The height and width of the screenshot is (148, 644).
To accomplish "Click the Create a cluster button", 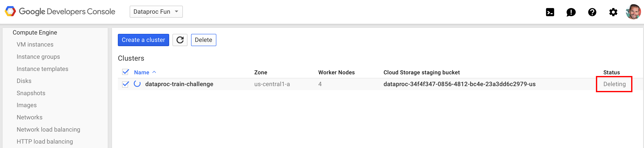I will [x=143, y=40].
